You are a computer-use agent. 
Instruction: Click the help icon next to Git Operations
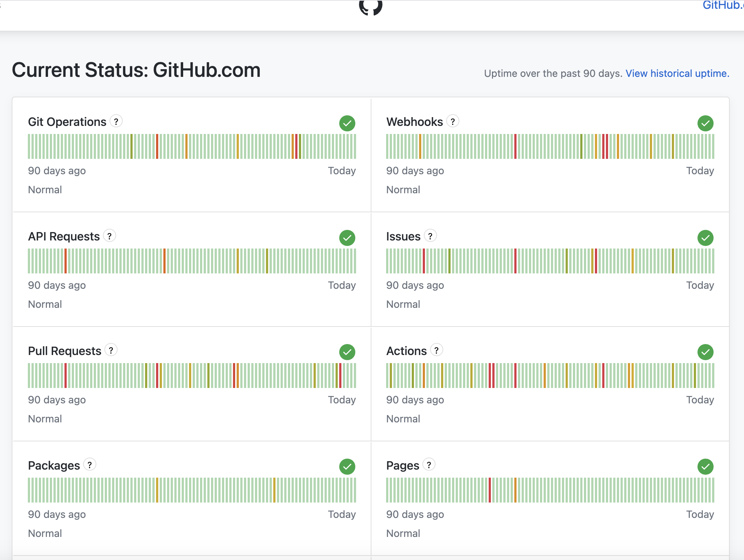116,121
